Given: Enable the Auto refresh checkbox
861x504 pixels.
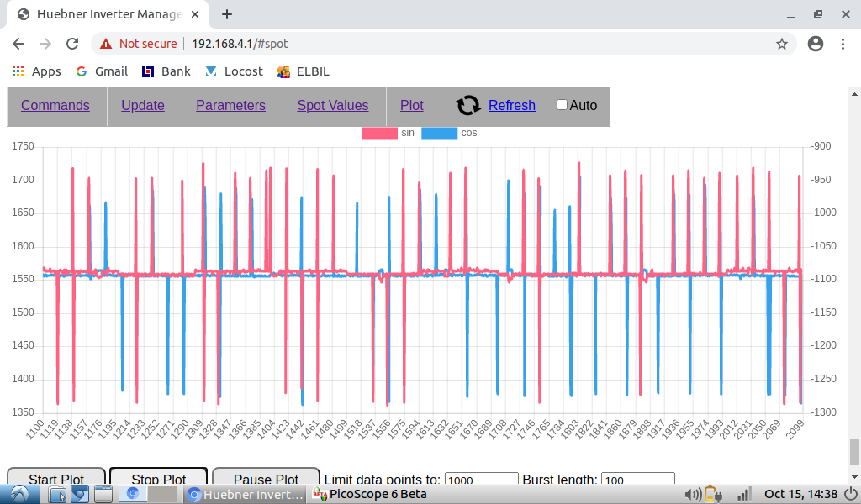Looking at the screenshot, I should [x=563, y=105].
